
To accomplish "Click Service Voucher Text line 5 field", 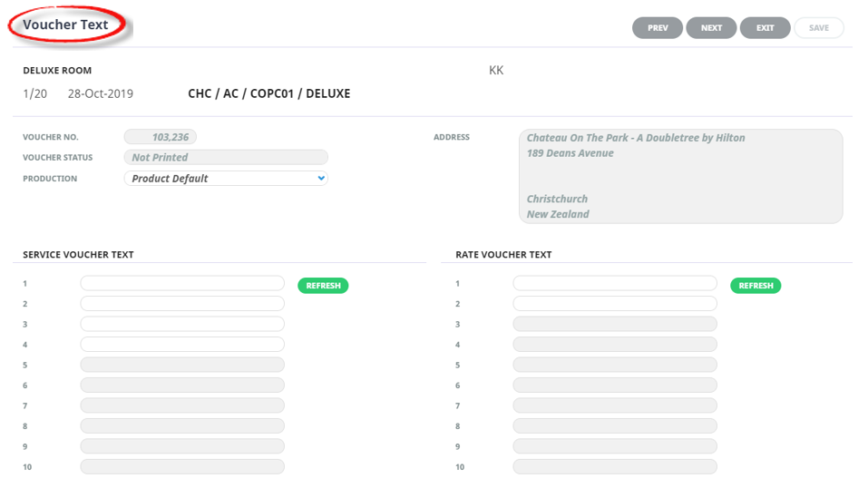I will click(182, 365).
